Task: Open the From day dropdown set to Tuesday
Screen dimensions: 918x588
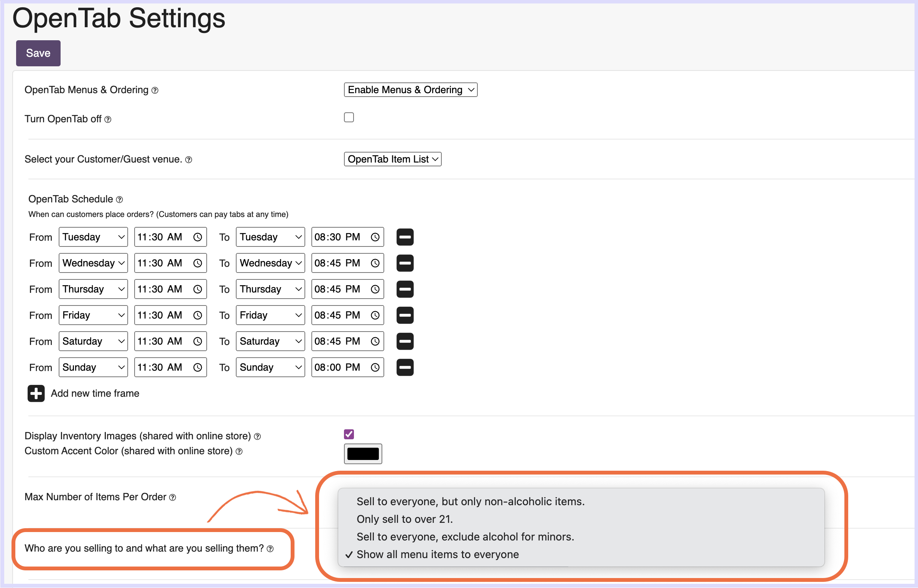Action: tap(93, 237)
